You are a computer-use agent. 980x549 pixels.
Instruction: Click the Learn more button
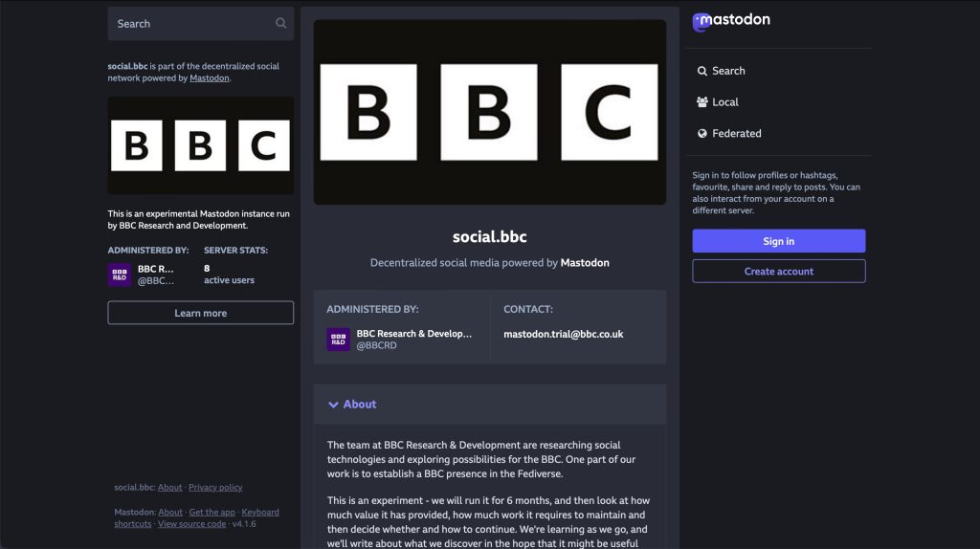201,313
